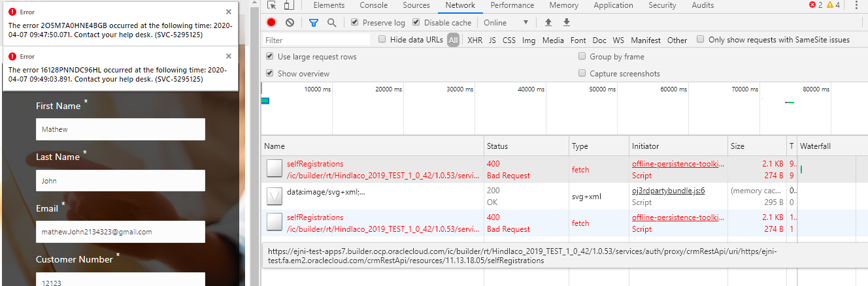This screenshot has height=286, width=868.
Task: Sort requests by Status column header
Action: [x=526, y=146]
